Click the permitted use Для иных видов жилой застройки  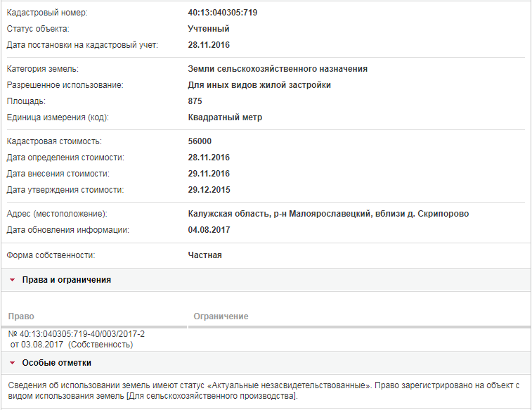tap(259, 85)
